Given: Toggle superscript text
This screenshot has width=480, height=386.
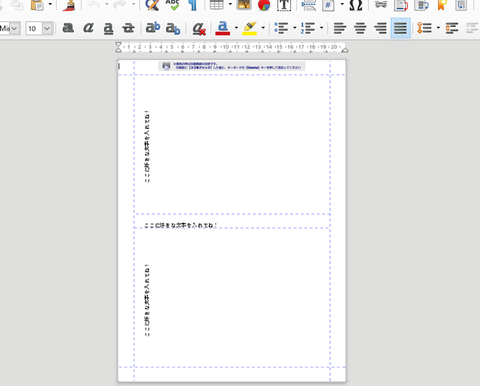Looking at the screenshot, I should tap(153, 28).
